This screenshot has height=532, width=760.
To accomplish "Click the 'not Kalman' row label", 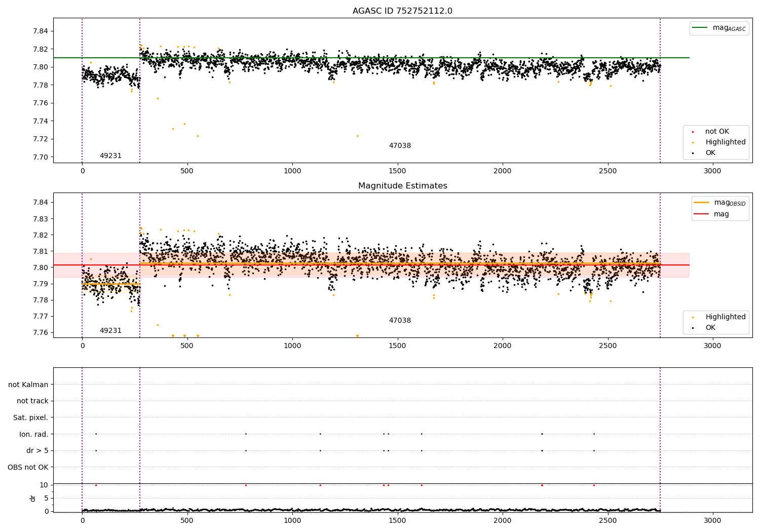I will (28, 385).
